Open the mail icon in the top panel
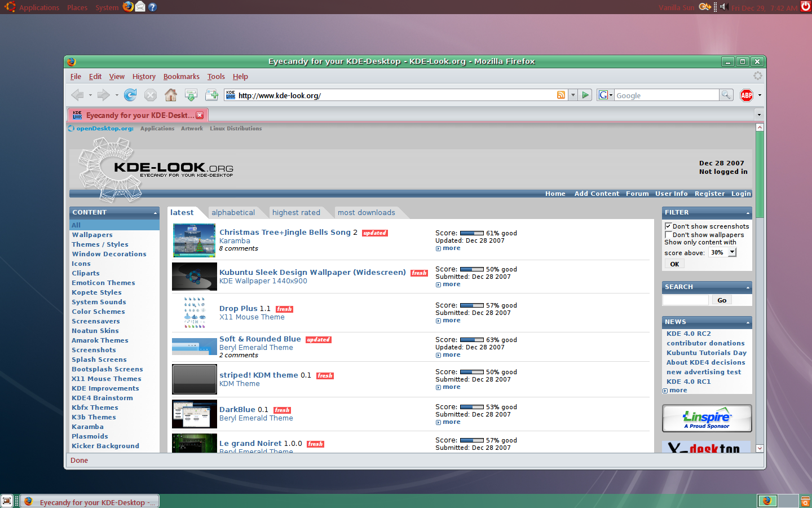Viewport: 812px width, 508px height. pos(140,7)
